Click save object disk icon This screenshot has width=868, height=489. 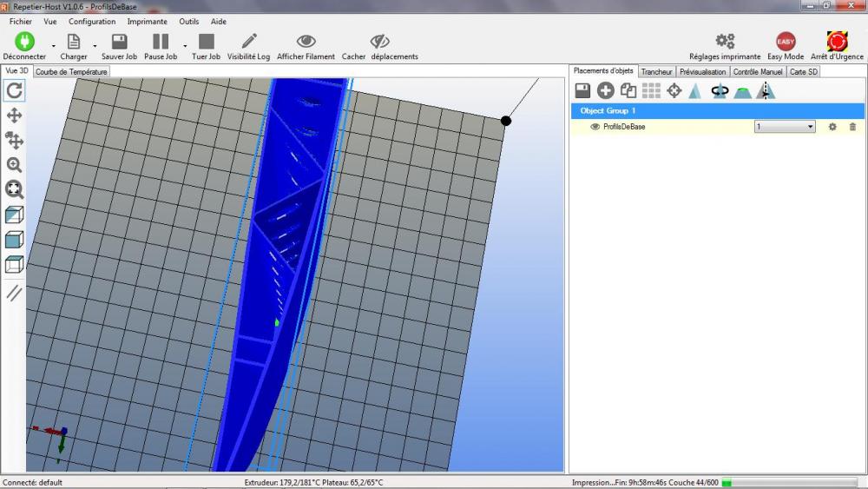[x=583, y=91]
